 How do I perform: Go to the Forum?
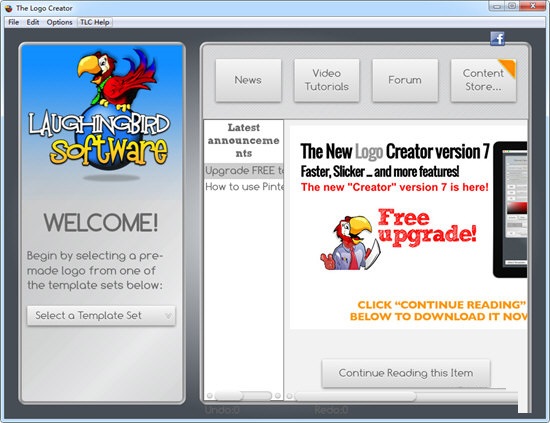pos(405,80)
